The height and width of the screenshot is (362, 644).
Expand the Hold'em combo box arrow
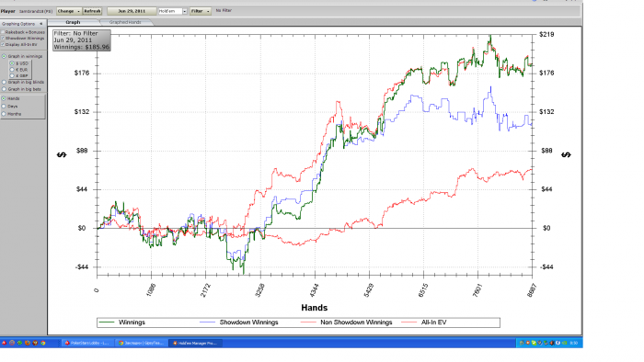point(185,11)
